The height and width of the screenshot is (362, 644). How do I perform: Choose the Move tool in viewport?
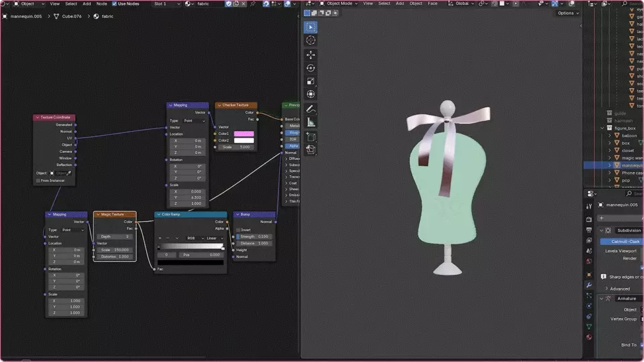pos(311,55)
